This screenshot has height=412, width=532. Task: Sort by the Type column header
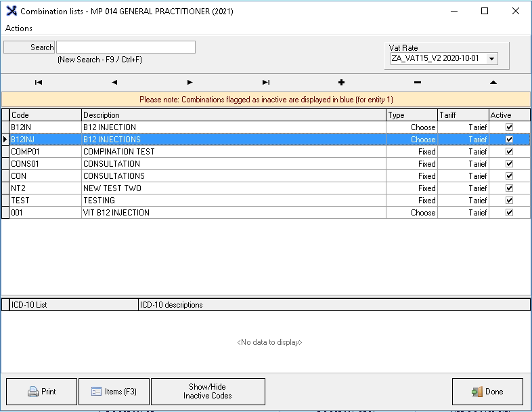point(412,115)
